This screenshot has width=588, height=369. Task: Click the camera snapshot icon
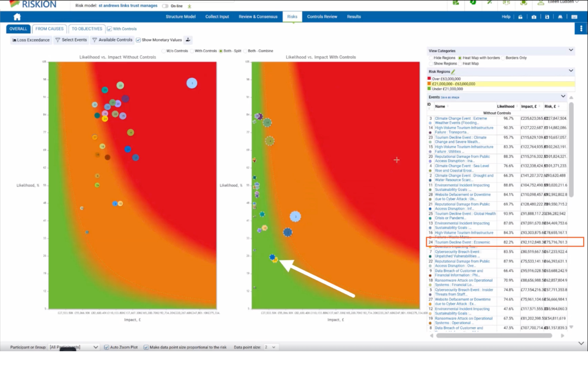(534, 17)
